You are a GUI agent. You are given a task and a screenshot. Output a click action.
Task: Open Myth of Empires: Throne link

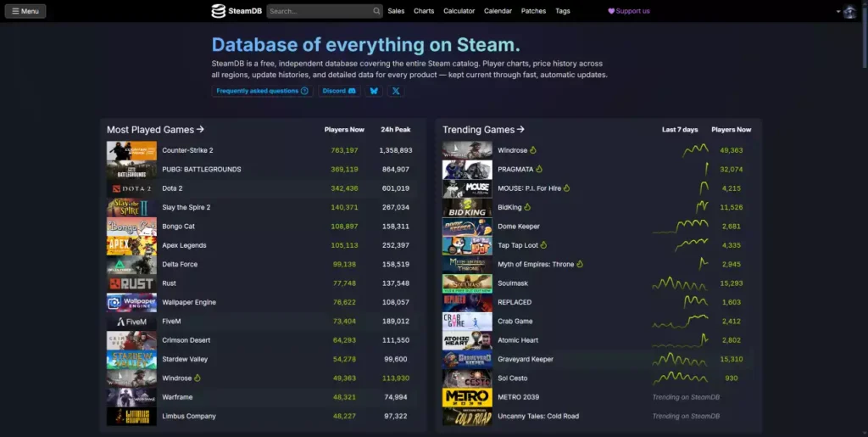(x=536, y=264)
